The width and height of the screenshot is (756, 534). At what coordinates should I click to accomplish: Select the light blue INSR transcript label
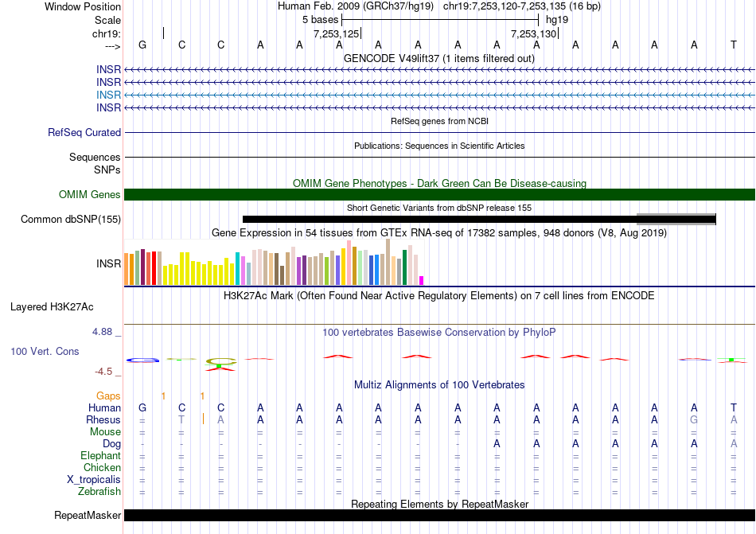(108, 95)
